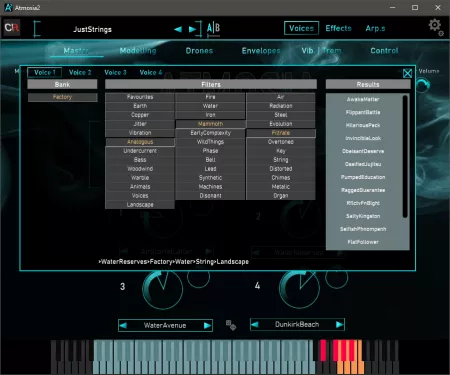Choose AwakeMatter from the results
The image size is (450, 375).
363,99
